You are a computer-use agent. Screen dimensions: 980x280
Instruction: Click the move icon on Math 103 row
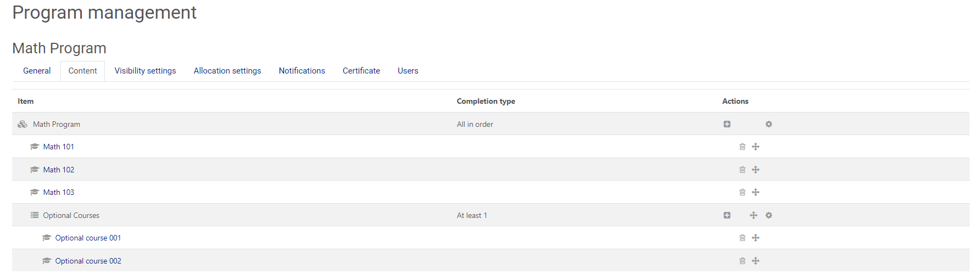[756, 192]
